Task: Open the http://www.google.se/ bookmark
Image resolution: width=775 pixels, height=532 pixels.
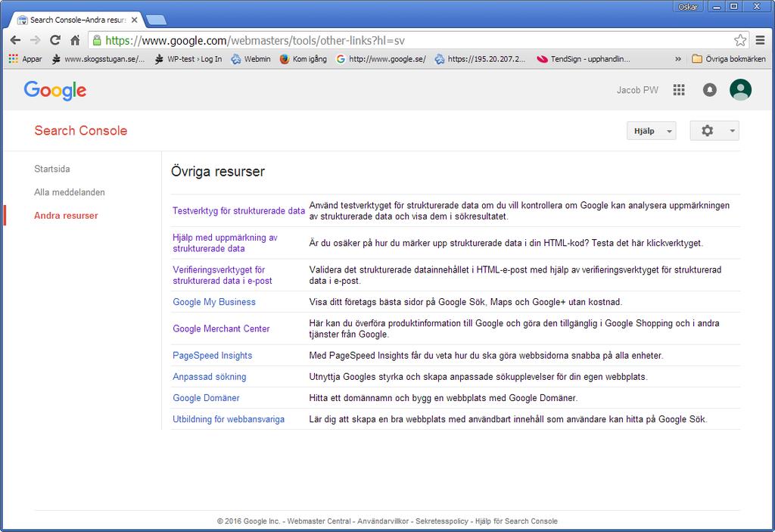Action: click(381, 59)
